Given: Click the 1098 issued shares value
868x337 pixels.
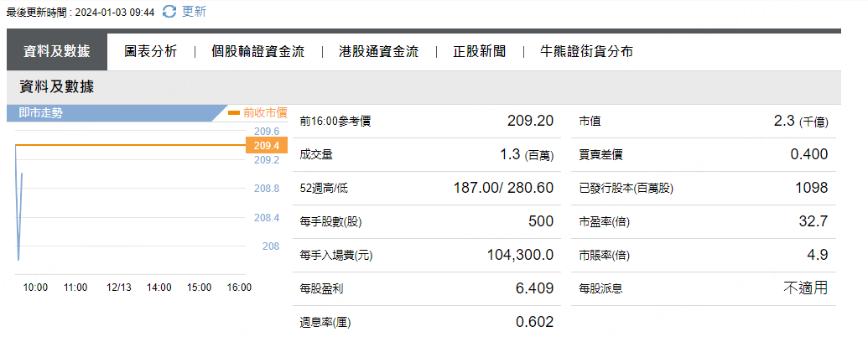Looking at the screenshot, I should (x=812, y=188).
